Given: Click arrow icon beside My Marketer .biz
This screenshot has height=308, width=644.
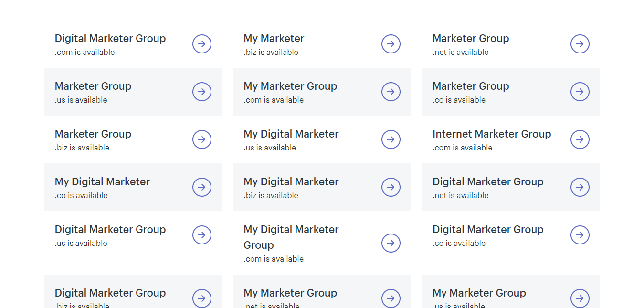Looking at the screenshot, I should coord(391,44).
